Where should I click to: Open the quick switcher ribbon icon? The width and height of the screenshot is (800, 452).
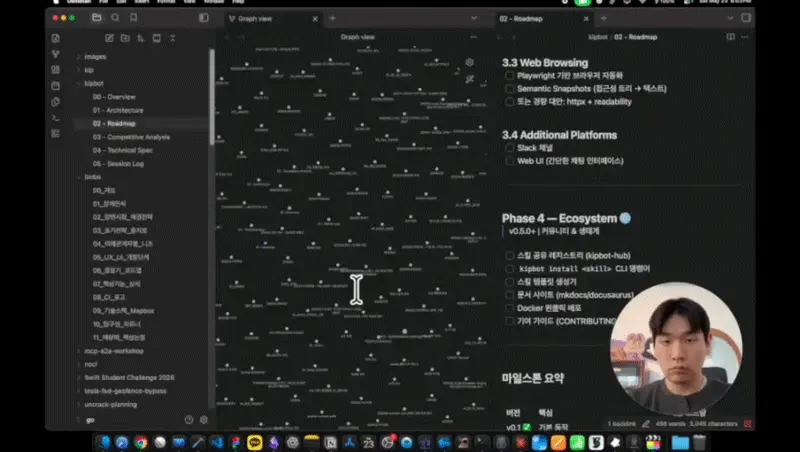point(56,38)
